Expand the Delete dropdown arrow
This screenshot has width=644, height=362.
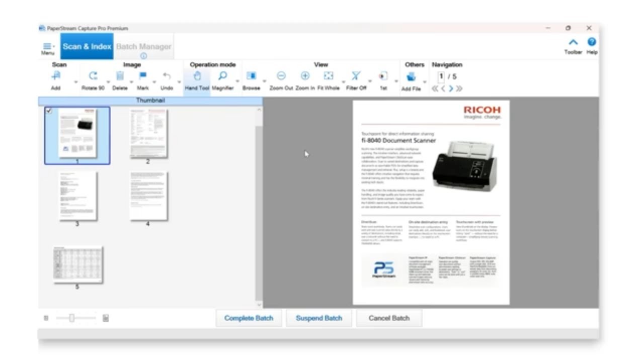[x=131, y=82]
